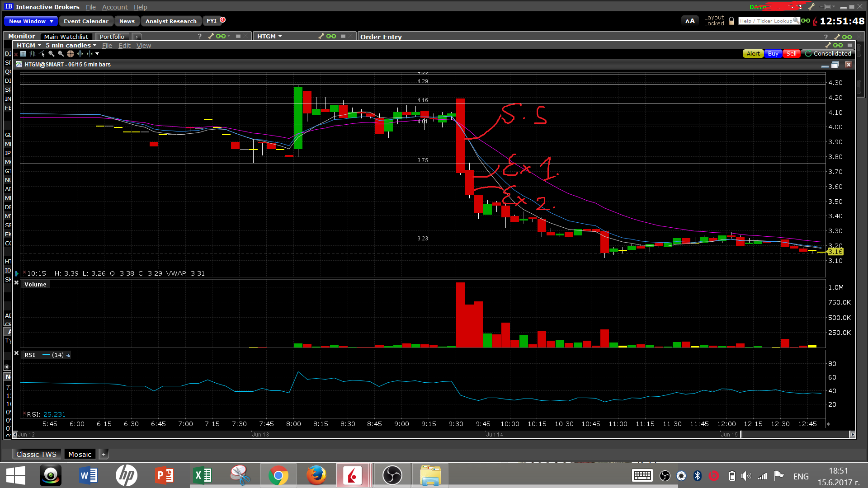The height and width of the screenshot is (488, 868).
Task: Click the Monitor panel help question mark
Action: [x=200, y=37]
